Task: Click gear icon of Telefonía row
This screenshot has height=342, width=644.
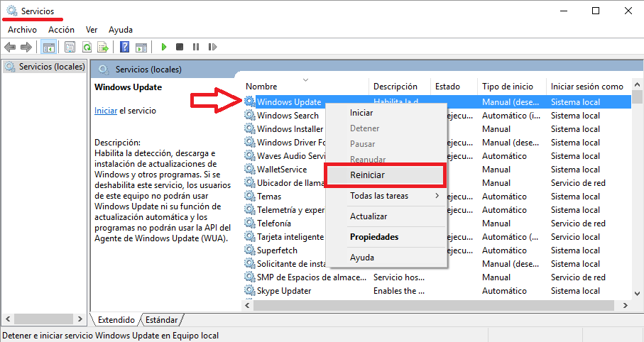Action: click(250, 223)
